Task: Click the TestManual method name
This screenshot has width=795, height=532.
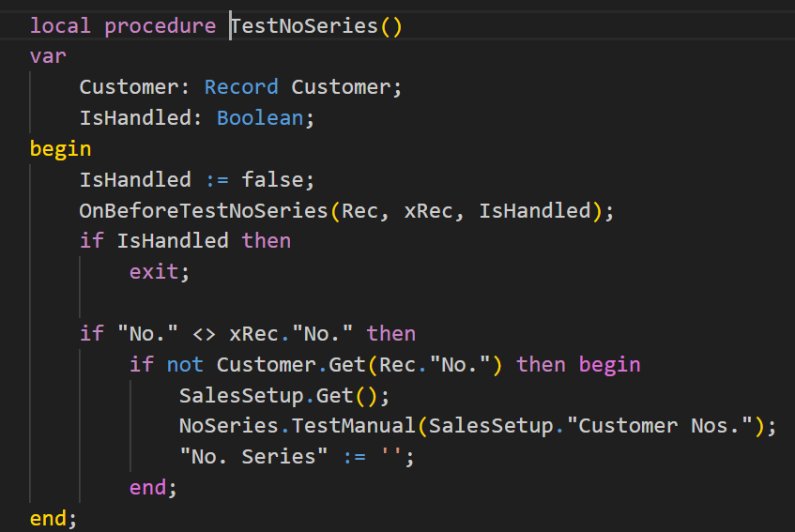Action: click(x=354, y=426)
